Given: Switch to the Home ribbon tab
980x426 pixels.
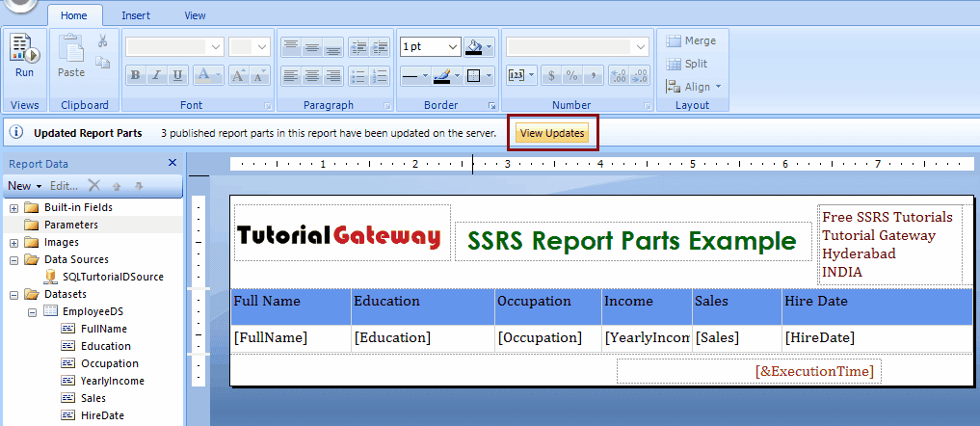Looking at the screenshot, I should pos(74,15).
